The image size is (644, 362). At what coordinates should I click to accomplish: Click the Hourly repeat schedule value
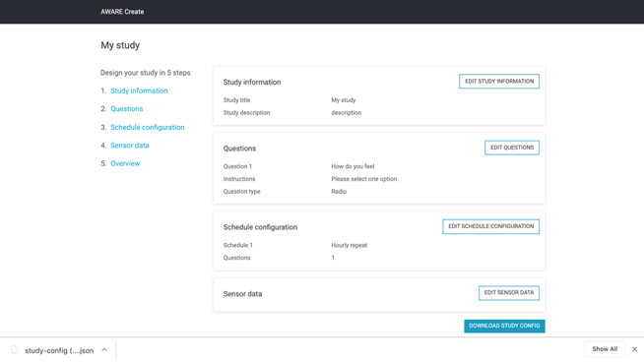(x=350, y=246)
